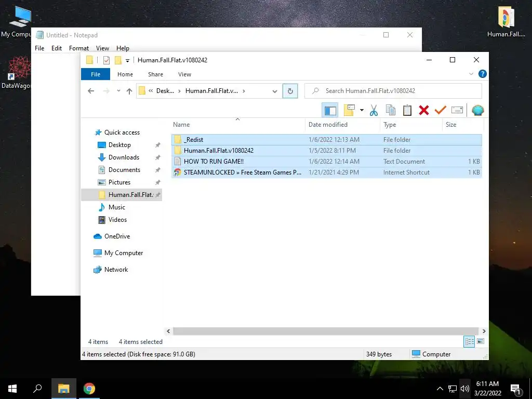Open the Edit menu in Notepad
The width and height of the screenshot is (532, 399).
(x=56, y=48)
